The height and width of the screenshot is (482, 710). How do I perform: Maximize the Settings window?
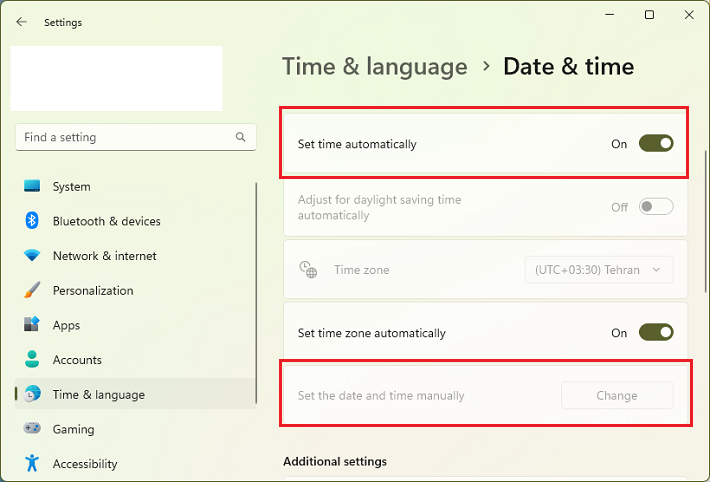[x=649, y=15]
